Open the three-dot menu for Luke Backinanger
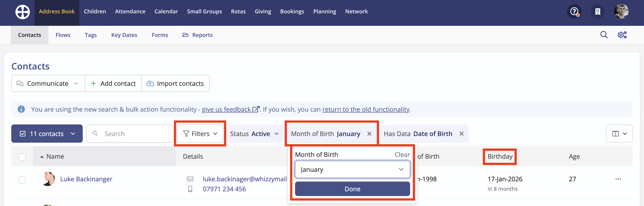The width and height of the screenshot is (644, 206). pos(618,179)
